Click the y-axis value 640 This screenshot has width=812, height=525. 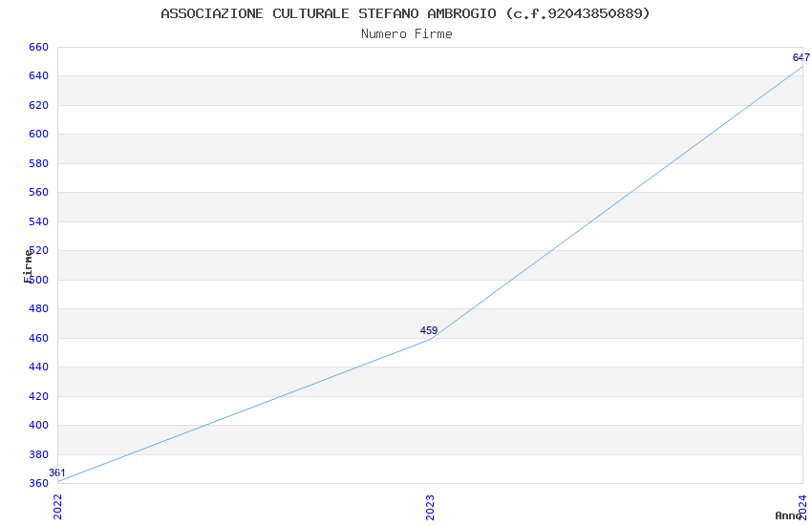pyautogui.click(x=38, y=76)
